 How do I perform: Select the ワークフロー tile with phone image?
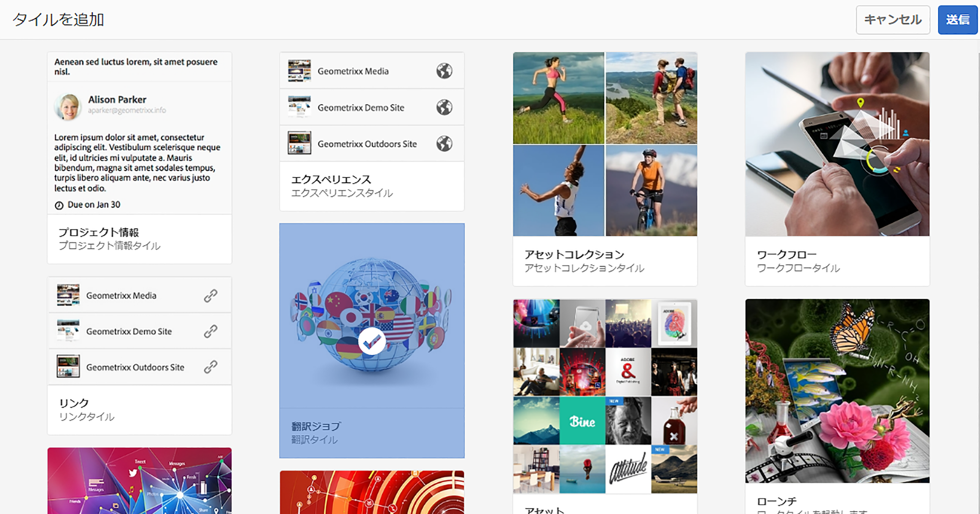click(837, 144)
